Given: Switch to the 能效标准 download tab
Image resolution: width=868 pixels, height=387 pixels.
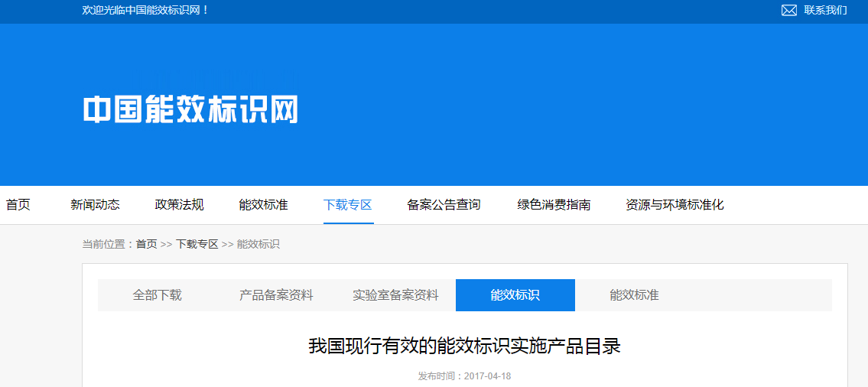Looking at the screenshot, I should tap(635, 295).
